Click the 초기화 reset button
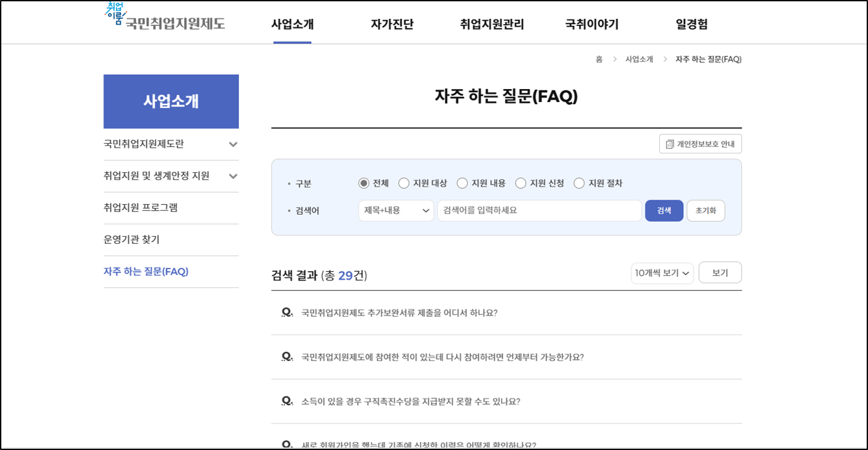The image size is (868, 450). [705, 210]
